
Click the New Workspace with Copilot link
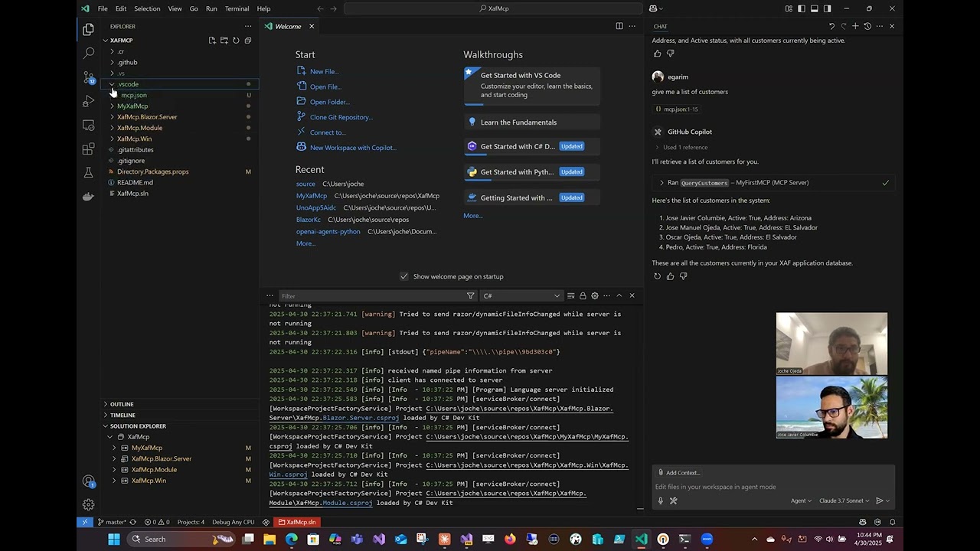353,148
